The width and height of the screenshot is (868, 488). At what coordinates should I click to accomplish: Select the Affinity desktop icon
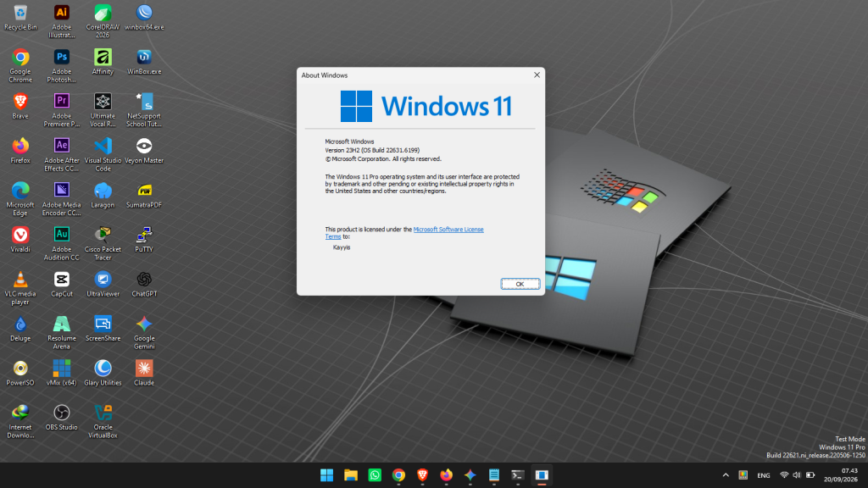pyautogui.click(x=103, y=61)
